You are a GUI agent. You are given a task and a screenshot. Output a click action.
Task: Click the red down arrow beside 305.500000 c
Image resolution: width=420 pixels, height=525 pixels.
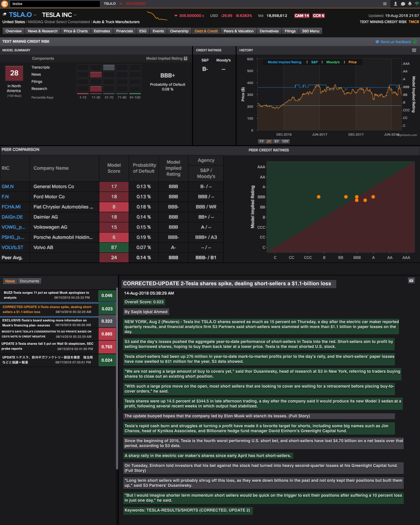coord(176,16)
